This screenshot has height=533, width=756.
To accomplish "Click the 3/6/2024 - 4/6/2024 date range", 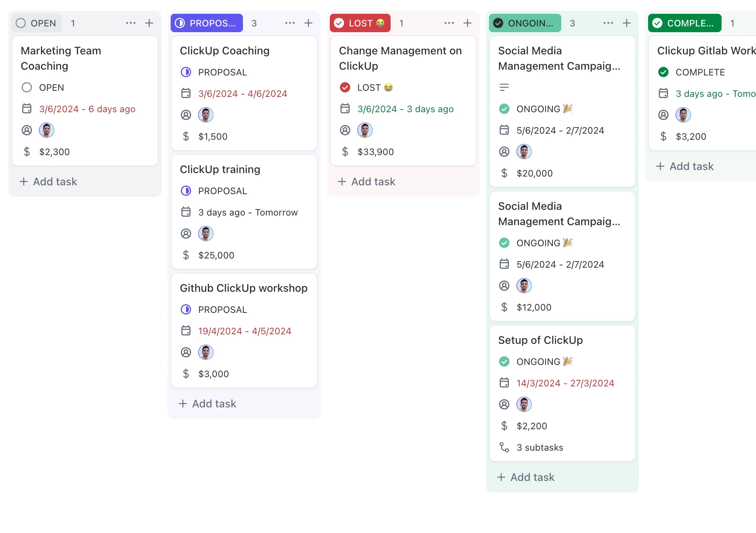I will tap(243, 93).
